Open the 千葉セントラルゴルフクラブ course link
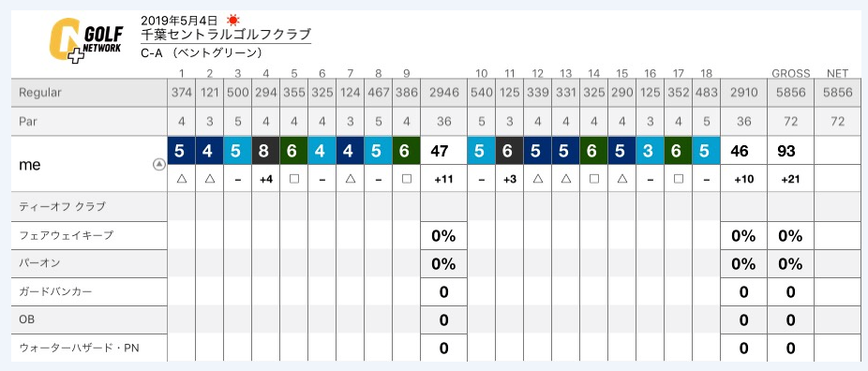The width and height of the screenshot is (868, 371). point(225,35)
